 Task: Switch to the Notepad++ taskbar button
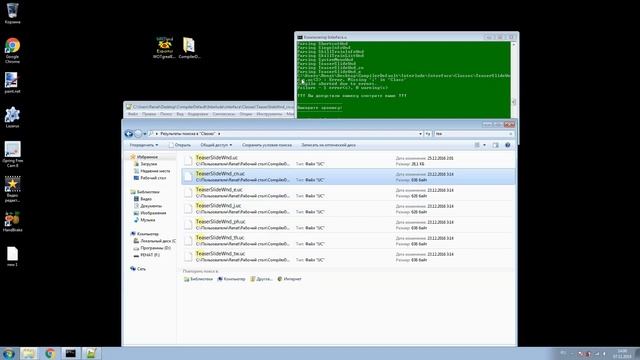pos(91,353)
